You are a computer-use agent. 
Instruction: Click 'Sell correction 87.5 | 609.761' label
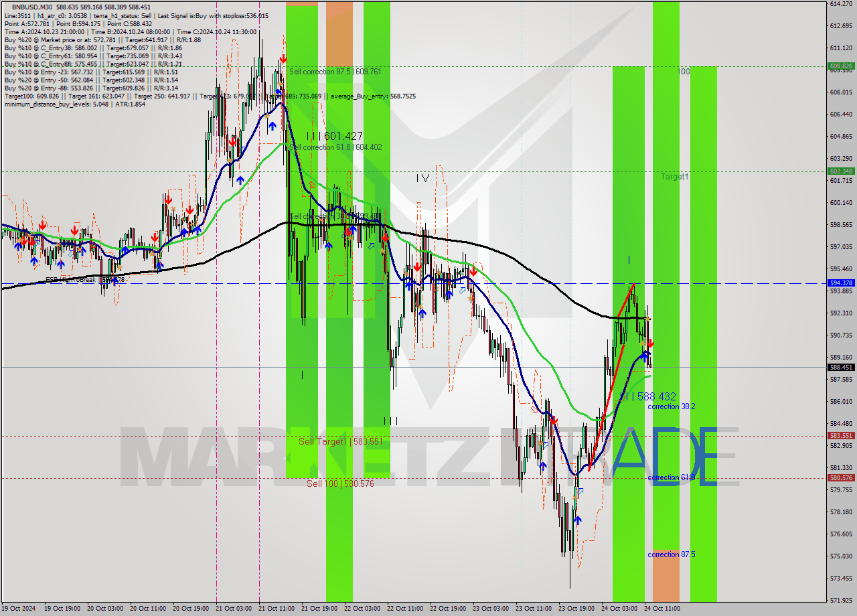(x=335, y=71)
